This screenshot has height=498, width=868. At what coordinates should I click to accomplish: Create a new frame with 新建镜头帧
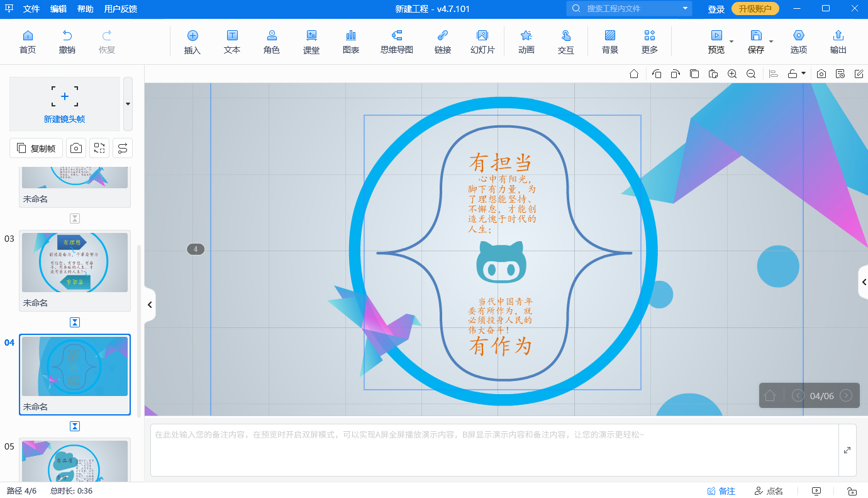click(x=65, y=104)
